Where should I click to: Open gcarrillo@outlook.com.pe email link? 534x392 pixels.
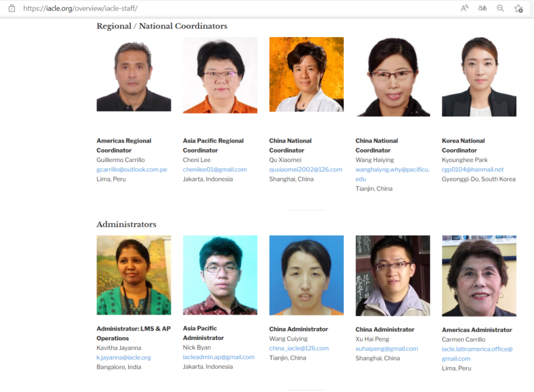pos(132,169)
